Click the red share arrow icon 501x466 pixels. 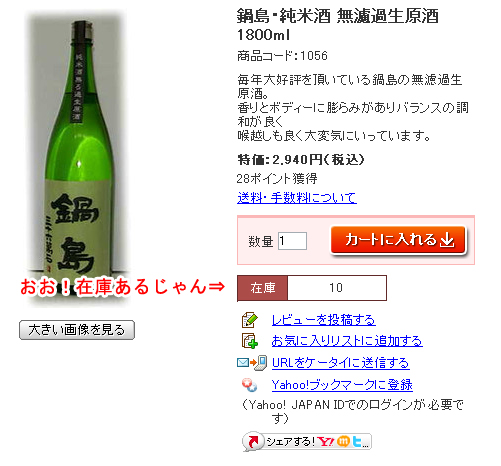tap(254, 442)
